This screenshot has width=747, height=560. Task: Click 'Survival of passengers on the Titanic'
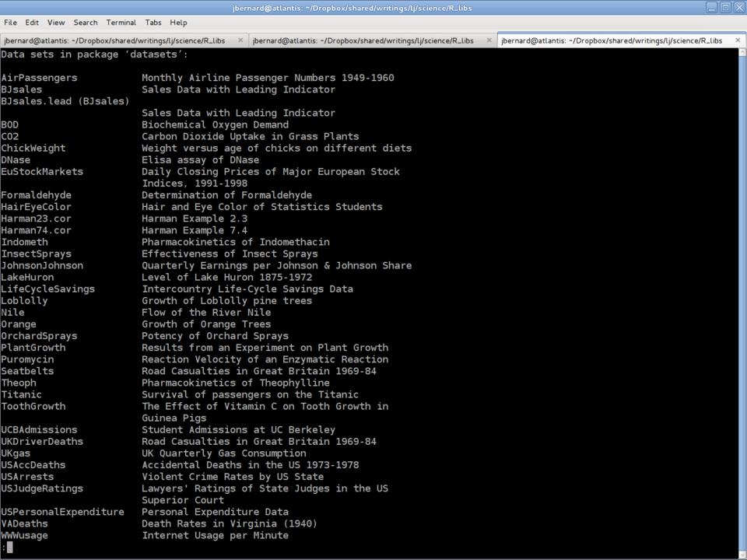pos(250,394)
